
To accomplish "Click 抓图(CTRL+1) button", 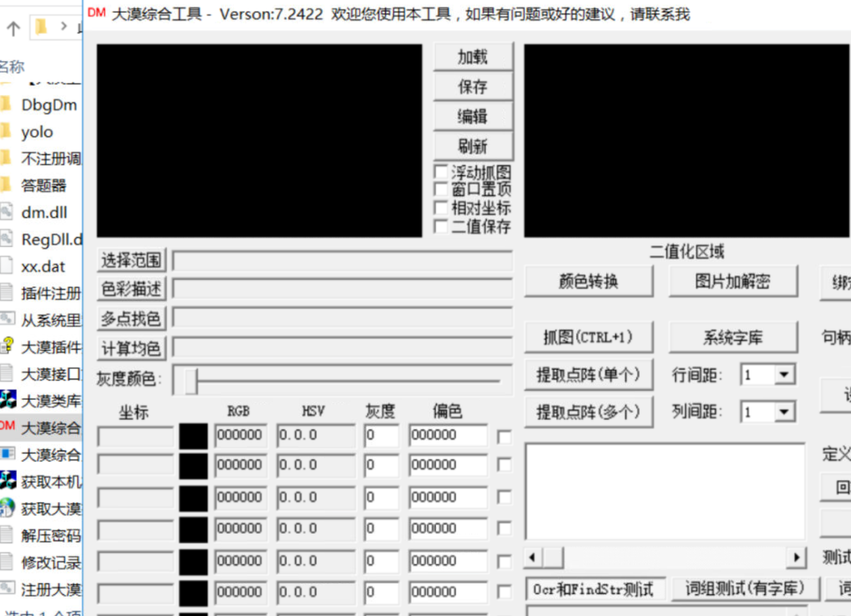I will (x=589, y=337).
